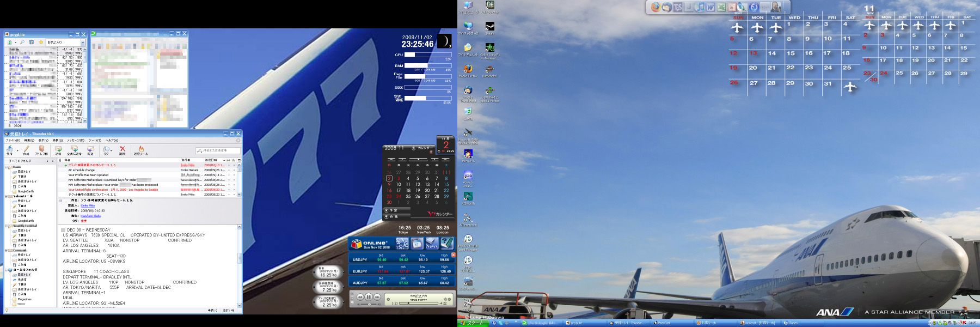The width and height of the screenshot is (980, 327).
Task: Pause playback in music player widget
Action: (x=369, y=297)
